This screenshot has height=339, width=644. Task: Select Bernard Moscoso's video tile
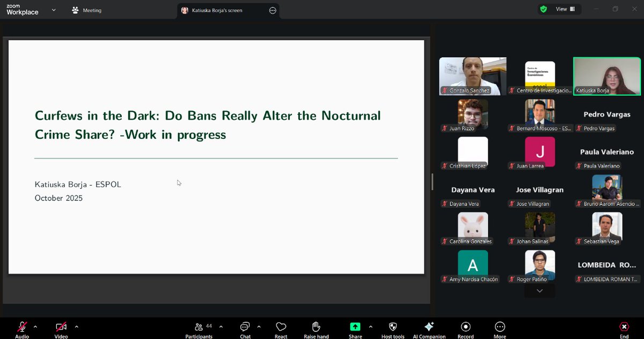coord(540,114)
